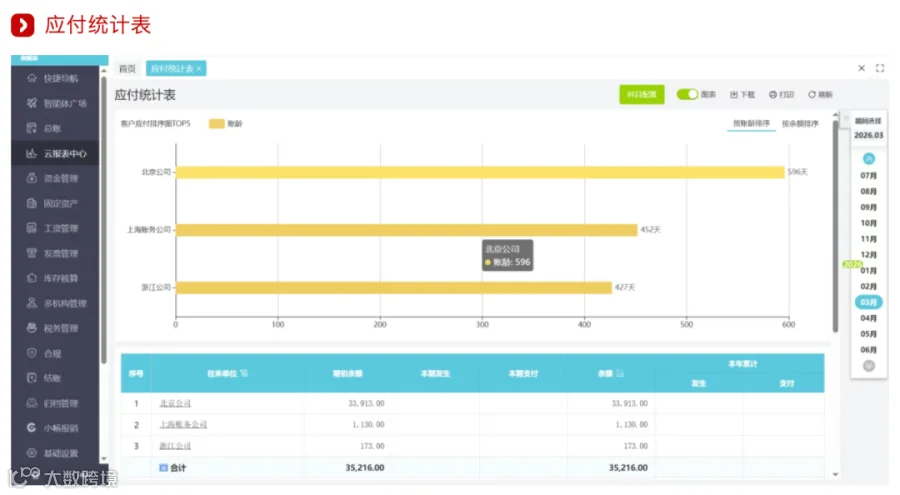Open 智能体广场 rocket icon
This screenshot has height=495, width=900.
[x=32, y=103]
